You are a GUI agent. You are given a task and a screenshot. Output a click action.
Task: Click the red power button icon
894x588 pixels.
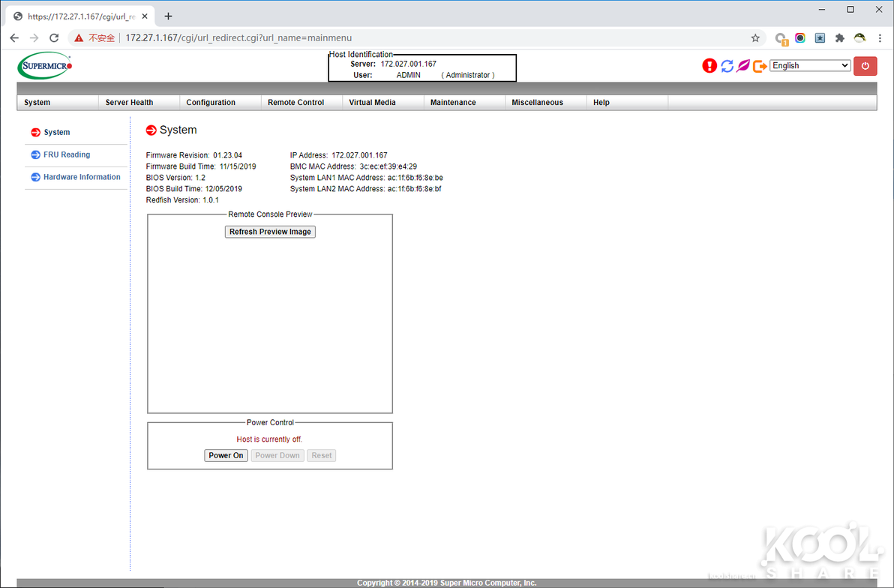pos(865,65)
